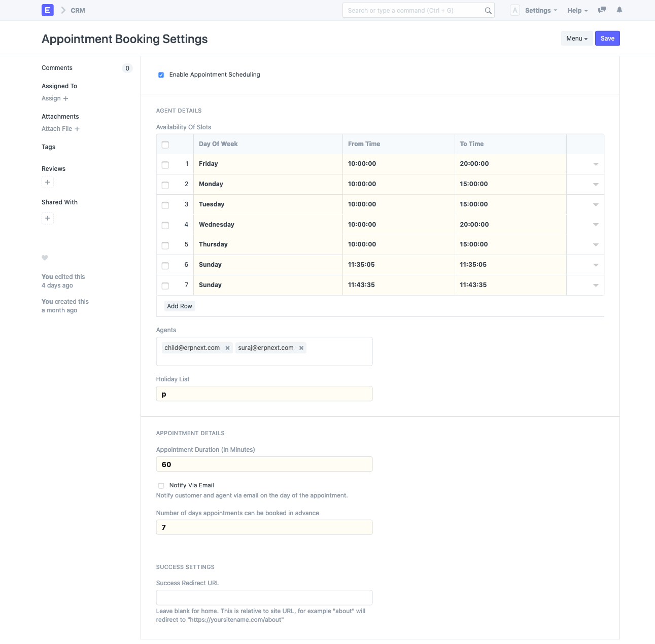Open the Menu next to Save
This screenshot has height=644, width=655.
pyautogui.click(x=577, y=38)
